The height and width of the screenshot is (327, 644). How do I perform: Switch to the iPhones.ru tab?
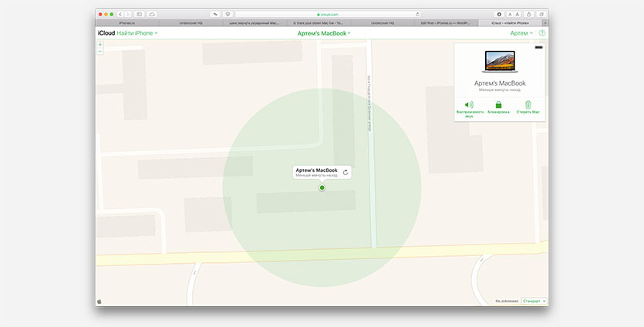[127, 23]
